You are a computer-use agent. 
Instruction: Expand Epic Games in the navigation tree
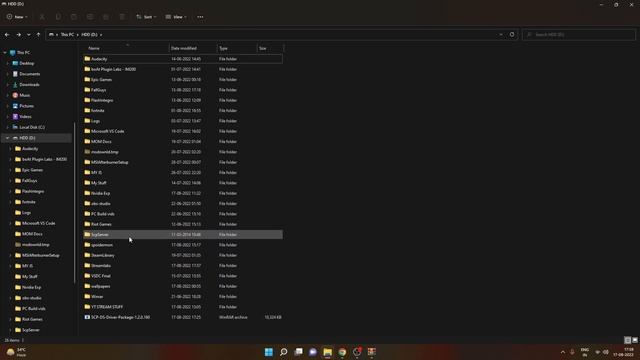(10, 170)
